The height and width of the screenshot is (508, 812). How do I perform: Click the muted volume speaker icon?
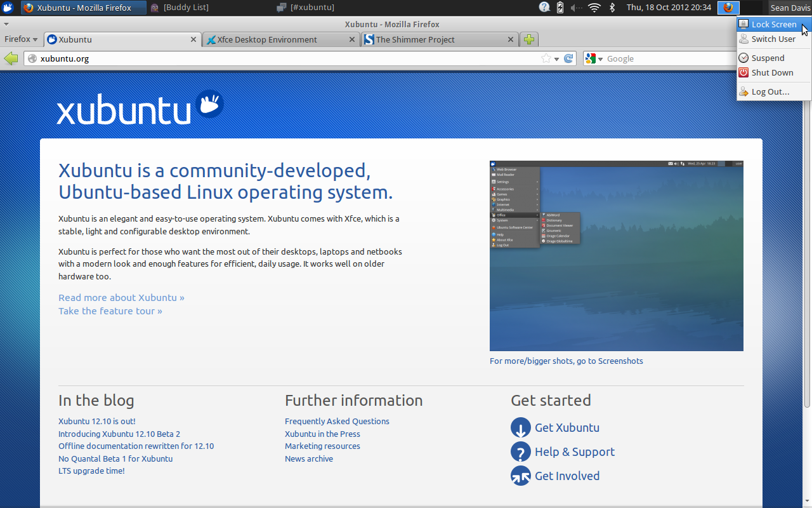tap(576, 8)
